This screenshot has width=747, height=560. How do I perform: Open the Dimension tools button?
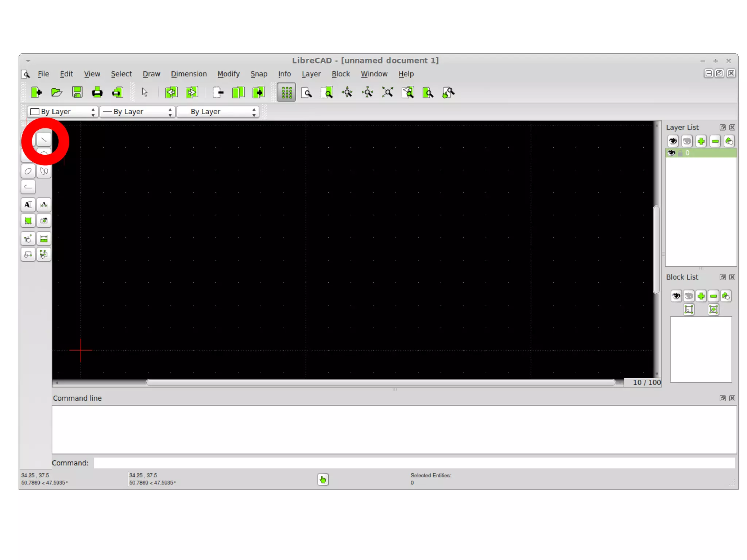(x=44, y=205)
